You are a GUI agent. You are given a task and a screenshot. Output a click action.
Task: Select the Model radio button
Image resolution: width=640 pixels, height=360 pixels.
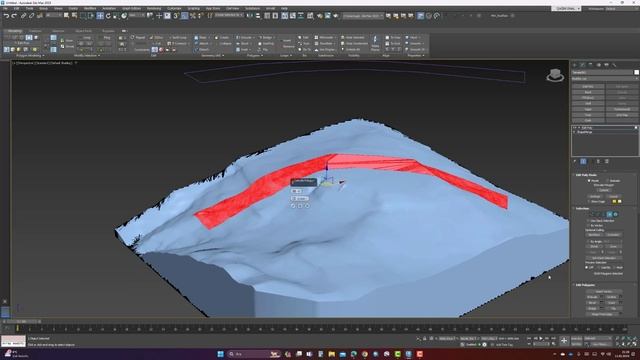589,180
